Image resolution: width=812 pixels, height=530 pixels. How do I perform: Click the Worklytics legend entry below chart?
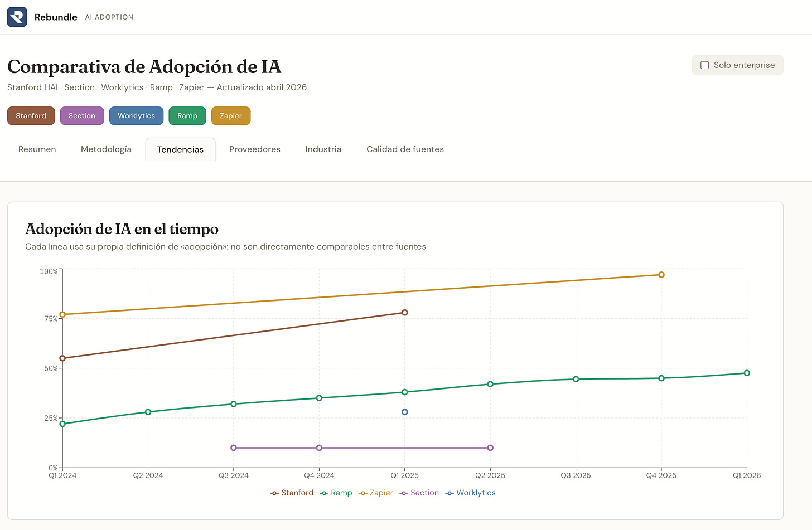pyautogui.click(x=471, y=493)
